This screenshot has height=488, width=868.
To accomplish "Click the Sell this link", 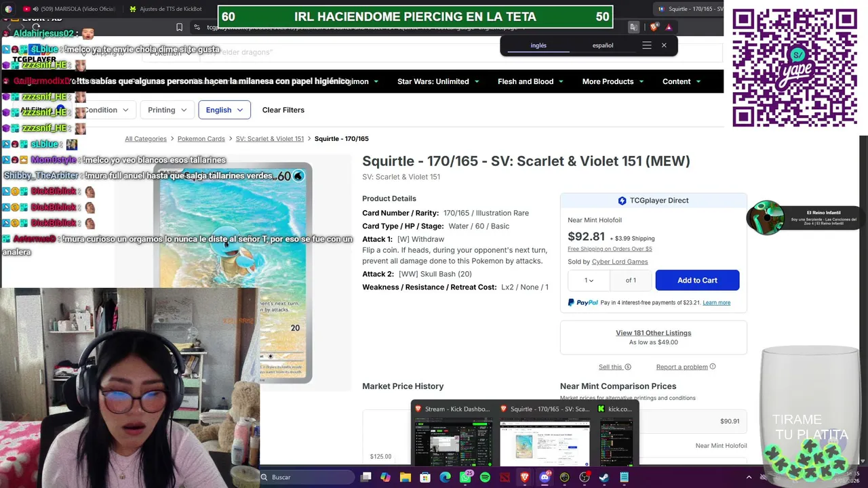I will pos(610,367).
